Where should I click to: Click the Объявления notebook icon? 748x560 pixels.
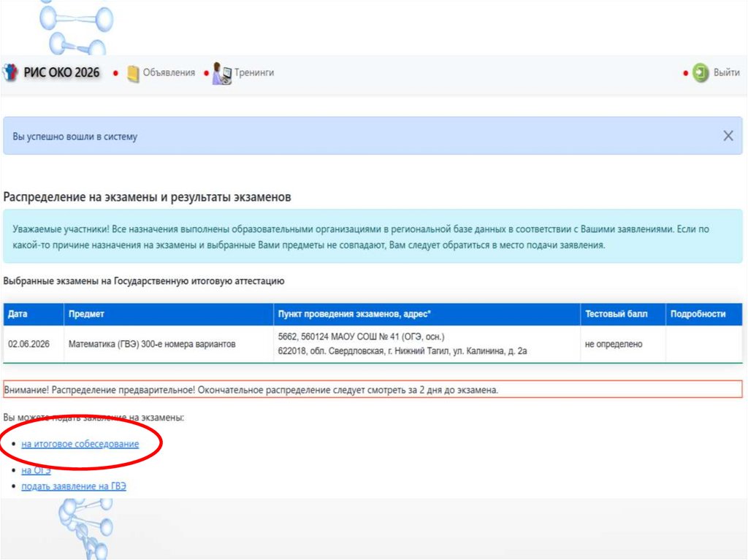133,73
